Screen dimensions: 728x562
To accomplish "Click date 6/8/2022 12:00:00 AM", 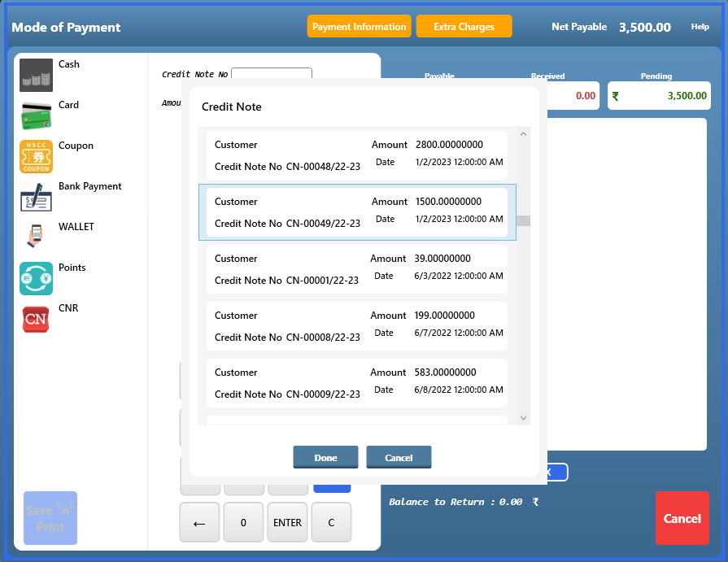I will [x=459, y=390].
